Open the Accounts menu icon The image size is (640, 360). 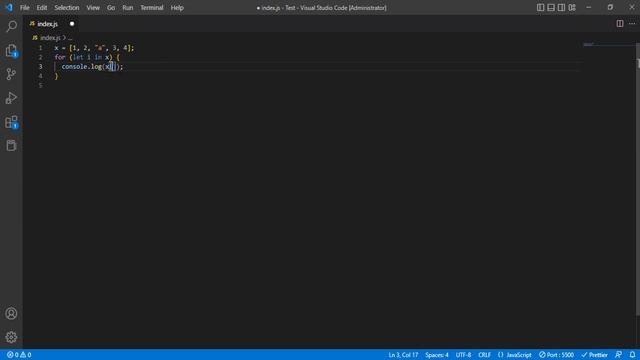(x=11, y=313)
